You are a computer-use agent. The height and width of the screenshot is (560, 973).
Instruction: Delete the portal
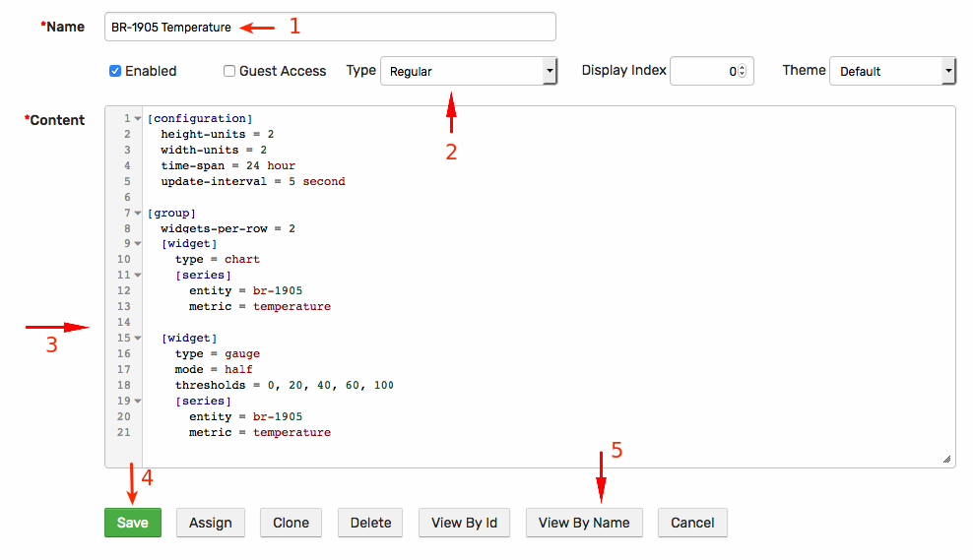point(370,523)
